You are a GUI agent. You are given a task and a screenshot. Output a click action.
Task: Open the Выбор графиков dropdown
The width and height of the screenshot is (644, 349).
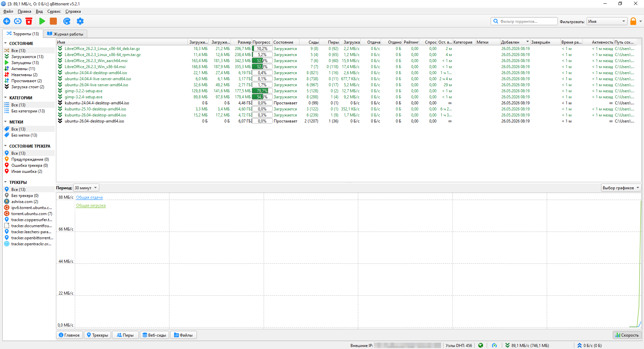[621, 188]
